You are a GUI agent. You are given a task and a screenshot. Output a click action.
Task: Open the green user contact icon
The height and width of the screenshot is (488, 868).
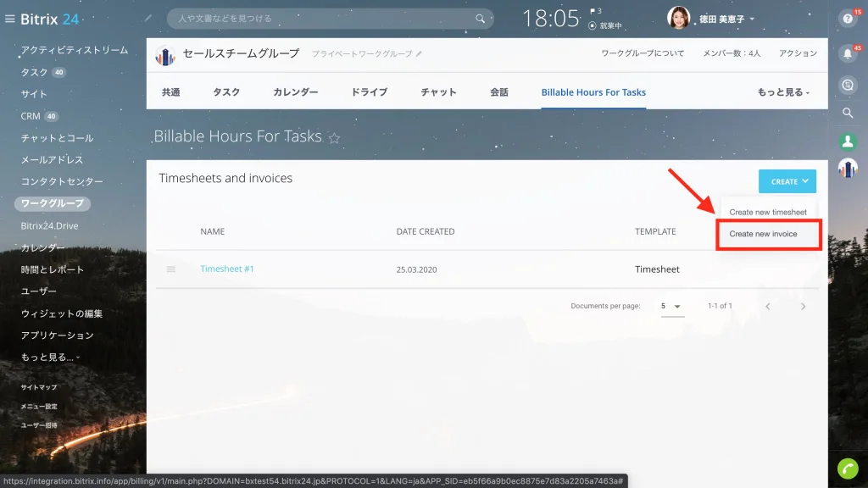click(x=848, y=141)
